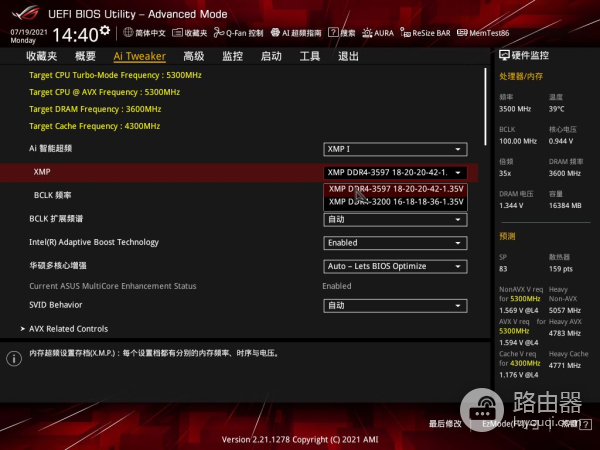Open the 高级 tab
The image size is (600, 450).
click(194, 56)
